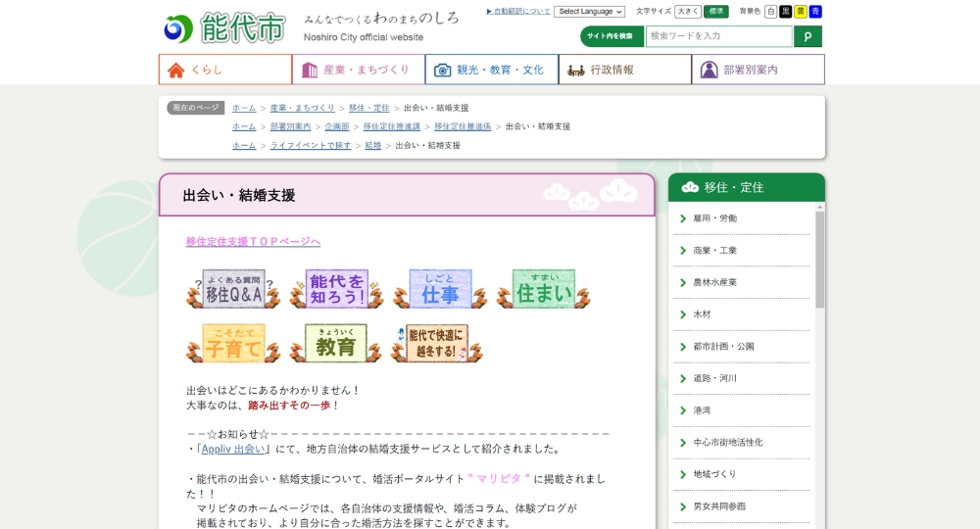980x529 pixels.
Task: Set text size to 標準
Action: [716, 11]
